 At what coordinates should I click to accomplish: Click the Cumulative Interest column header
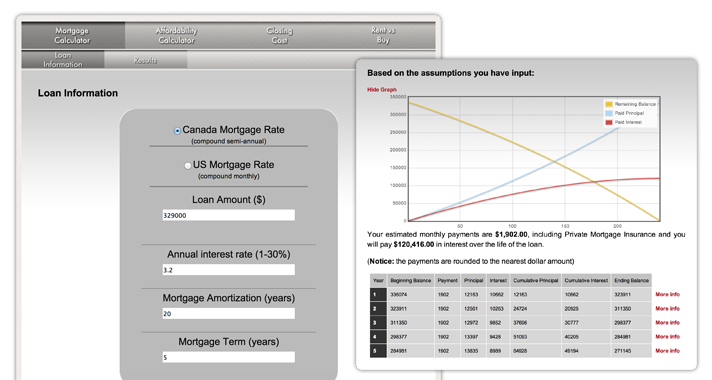[x=586, y=281]
